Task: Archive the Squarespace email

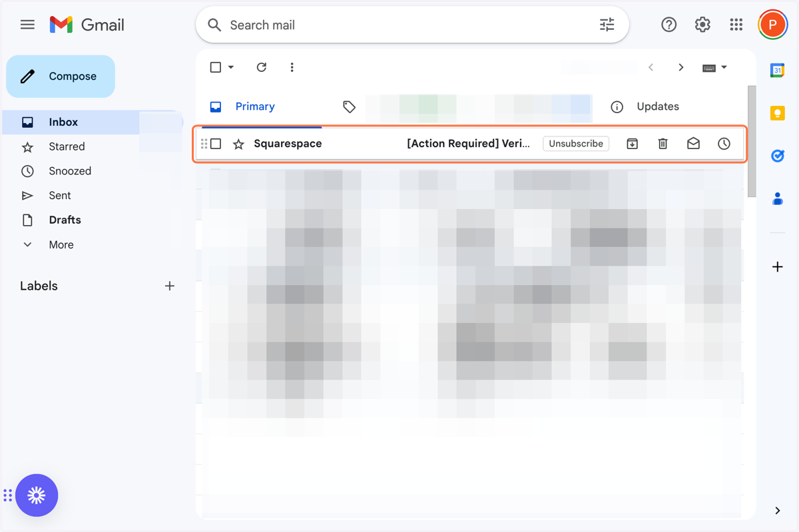Action: tap(633, 144)
